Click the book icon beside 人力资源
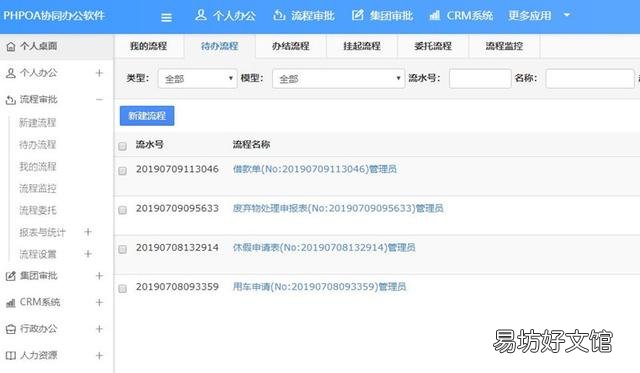The width and height of the screenshot is (640, 373). [x=11, y=355]
